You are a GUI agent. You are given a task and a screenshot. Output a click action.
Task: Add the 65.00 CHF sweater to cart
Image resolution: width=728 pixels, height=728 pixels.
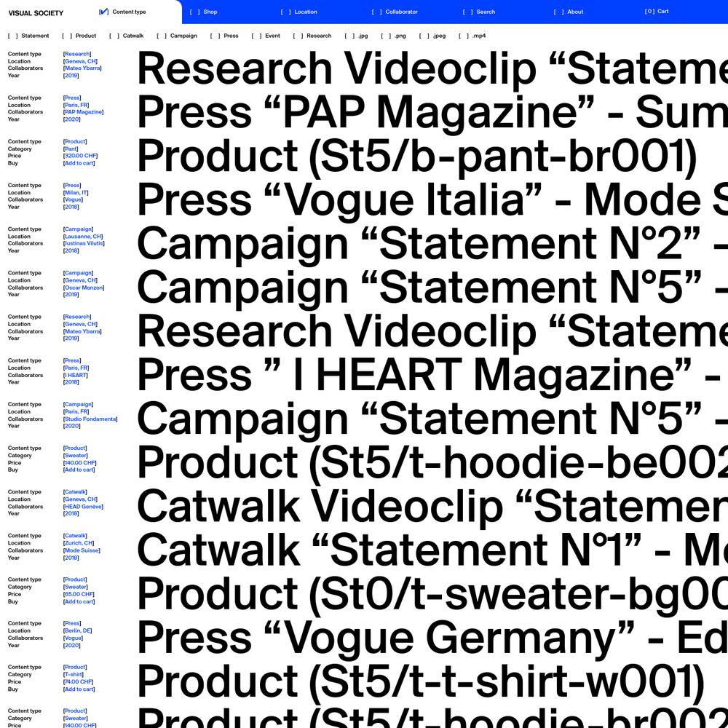pyautogui.click(x=79, y=601)
